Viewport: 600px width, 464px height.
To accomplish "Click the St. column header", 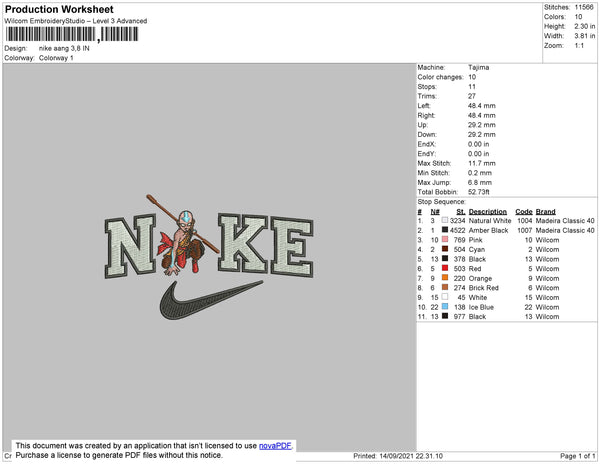I will pos(461,212).
